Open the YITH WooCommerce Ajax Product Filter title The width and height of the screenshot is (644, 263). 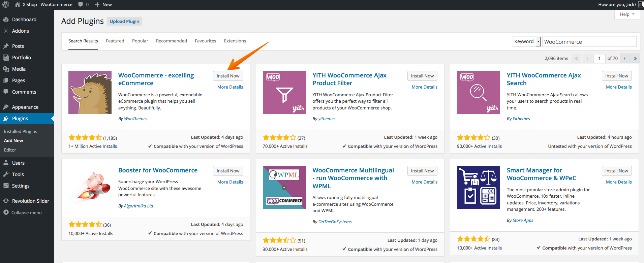(x=349, y=79)
